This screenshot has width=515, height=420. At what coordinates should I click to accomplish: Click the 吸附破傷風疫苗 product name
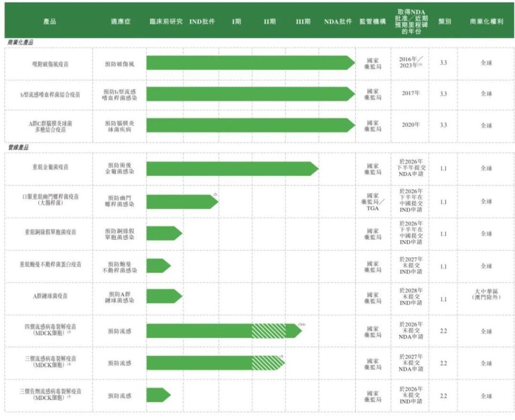[50, 63]
